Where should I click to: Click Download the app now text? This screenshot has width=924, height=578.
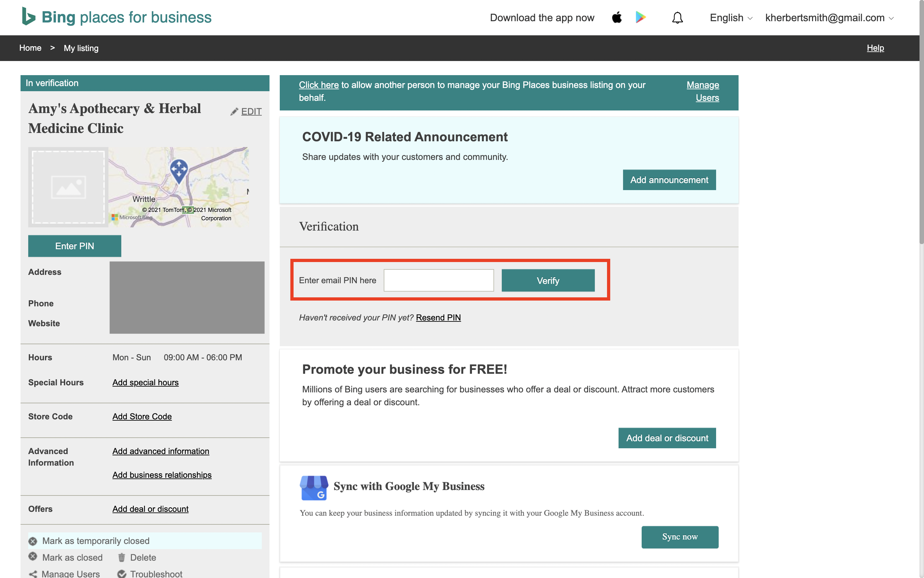(542, 18)
